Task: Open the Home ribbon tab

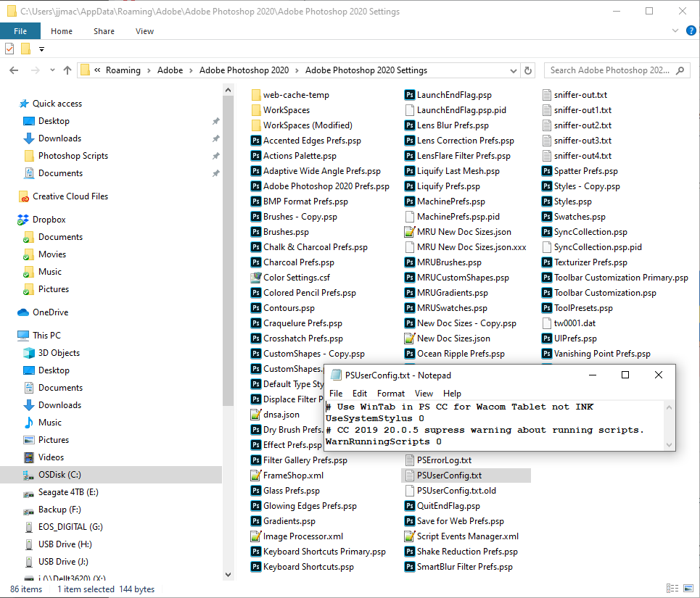Action: (x=62, y=31)
